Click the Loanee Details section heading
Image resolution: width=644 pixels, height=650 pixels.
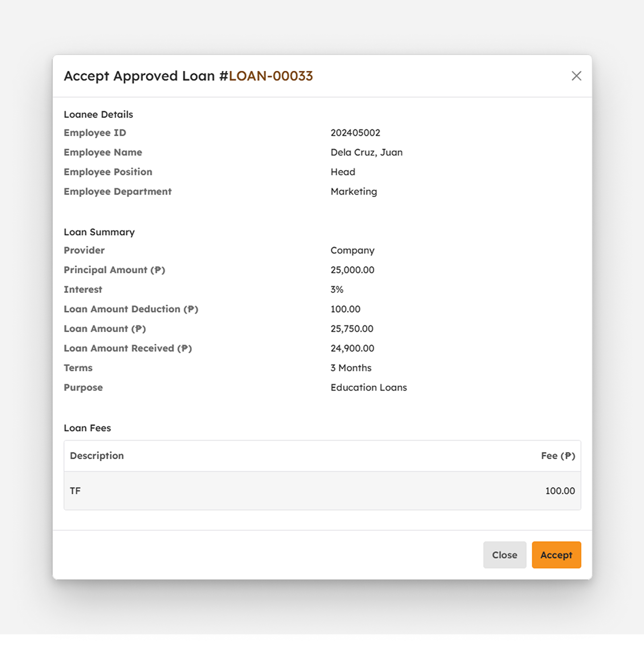99,114
